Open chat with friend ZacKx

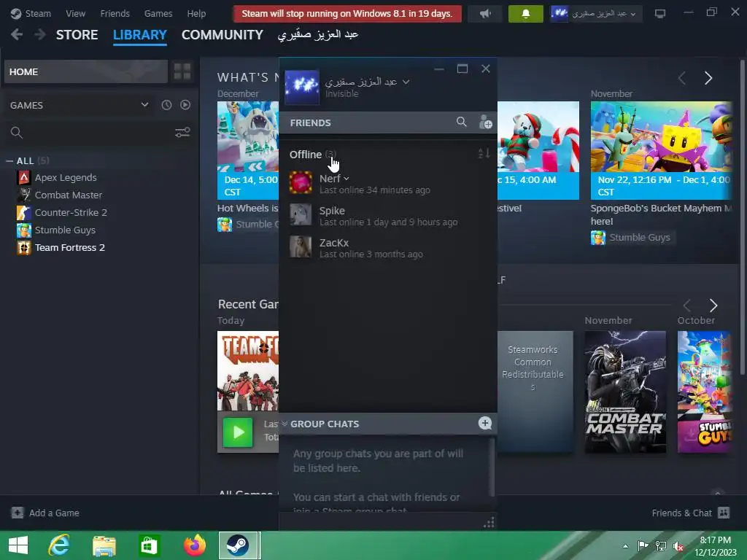tap(387, 248)
